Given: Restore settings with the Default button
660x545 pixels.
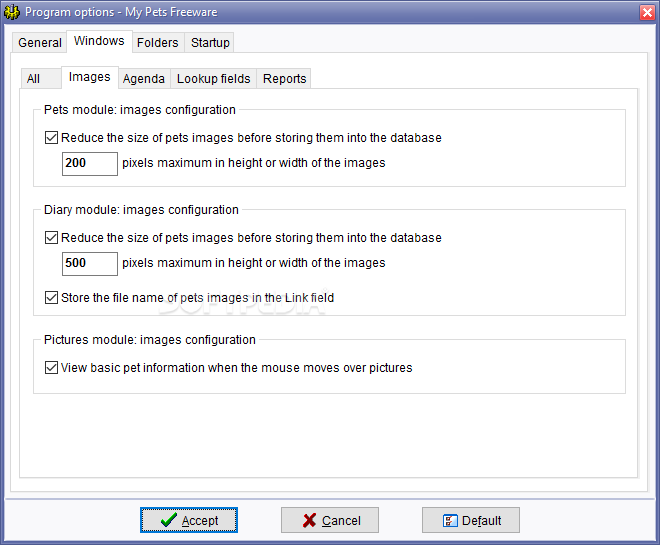Looking at the screenshot, I should click(471, 520).
